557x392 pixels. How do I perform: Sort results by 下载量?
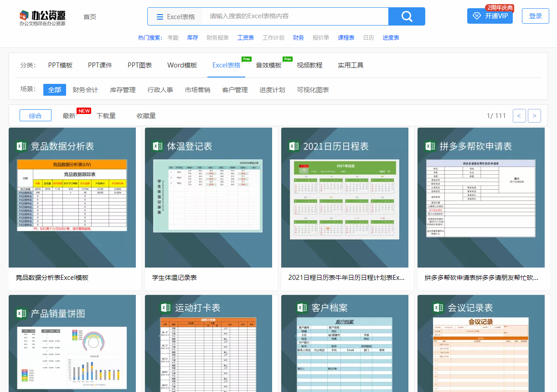[x=106, y=116]
